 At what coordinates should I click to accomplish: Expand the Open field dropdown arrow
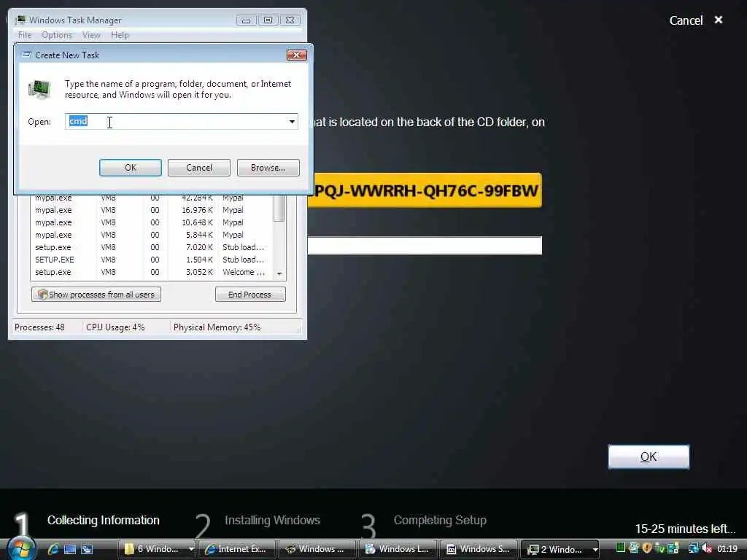(292, 122)
